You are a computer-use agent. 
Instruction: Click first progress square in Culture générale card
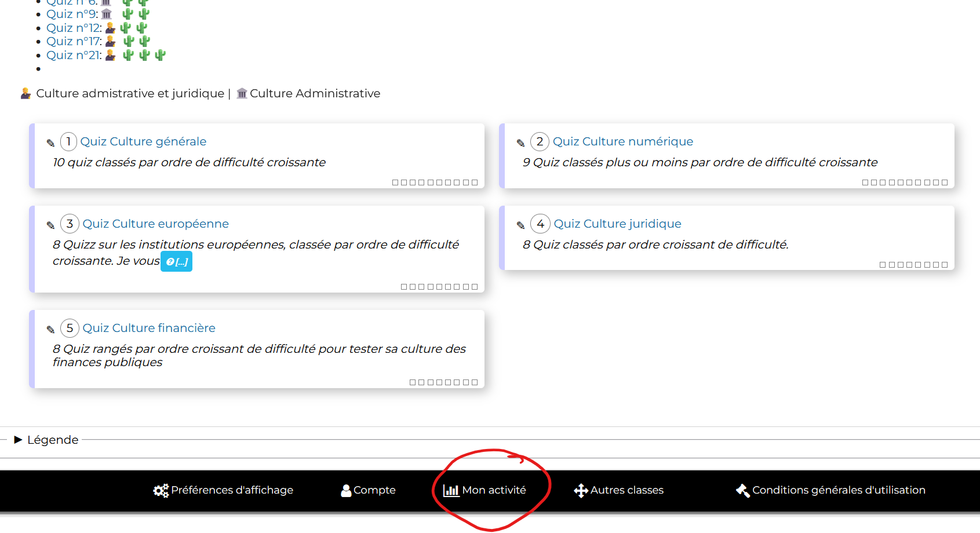point(395,182)
